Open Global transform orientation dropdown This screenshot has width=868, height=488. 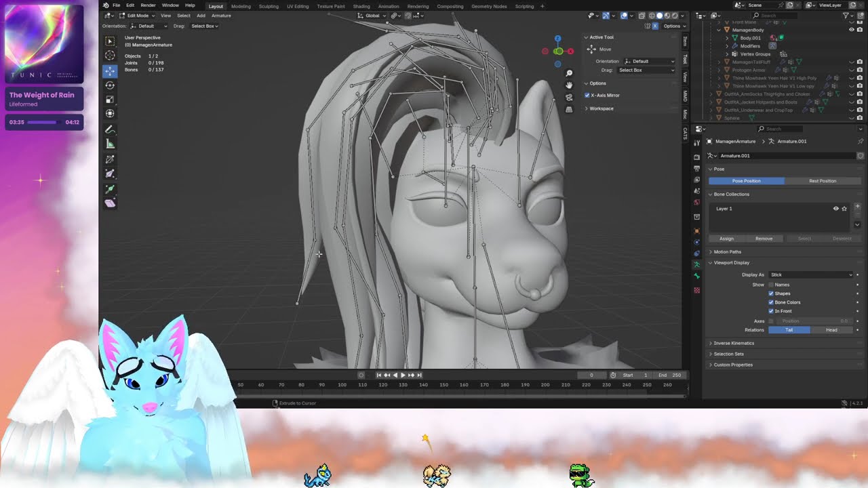(372, 16)
